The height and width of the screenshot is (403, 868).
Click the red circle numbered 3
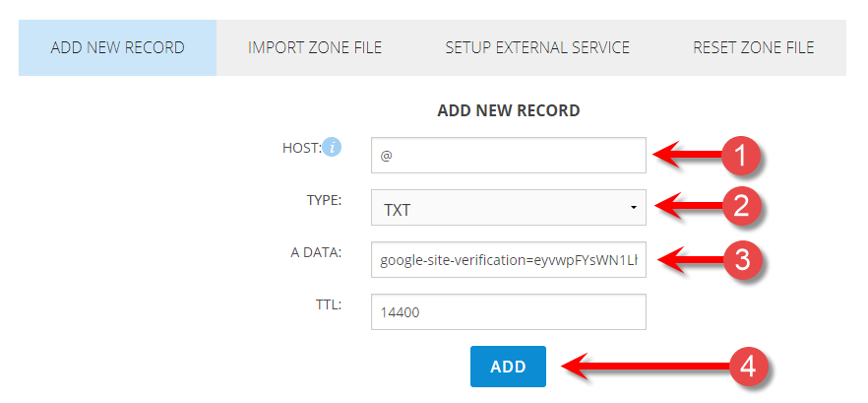[x=741, y=259]
